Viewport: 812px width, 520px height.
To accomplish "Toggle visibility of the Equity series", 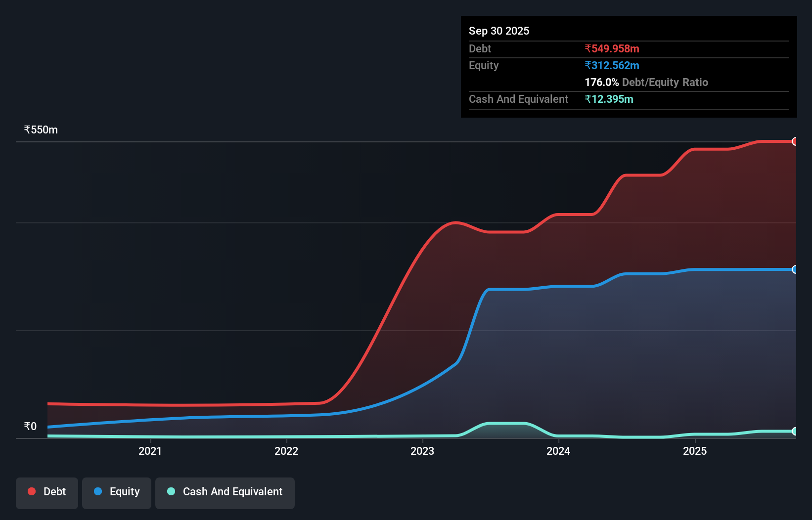I will coord(116,492).
